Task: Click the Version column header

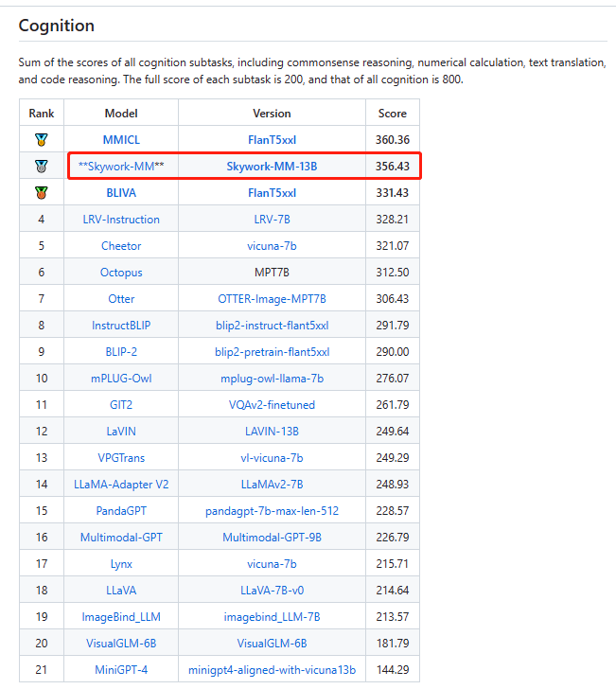Action: 272,114
